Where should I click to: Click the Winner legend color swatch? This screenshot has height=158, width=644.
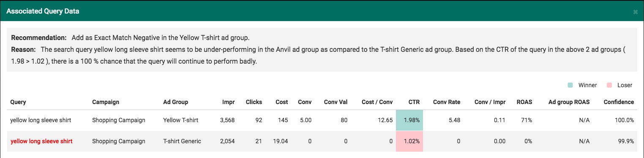pyautogui.click(x=571, y=85)
